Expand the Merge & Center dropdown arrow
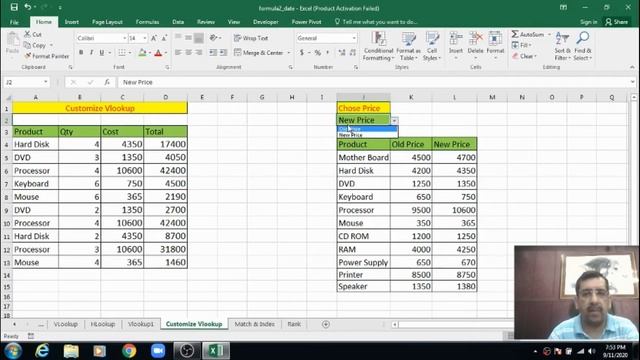Image resolution: width=640 pixels, height=360 pixels. pos(289,53)
